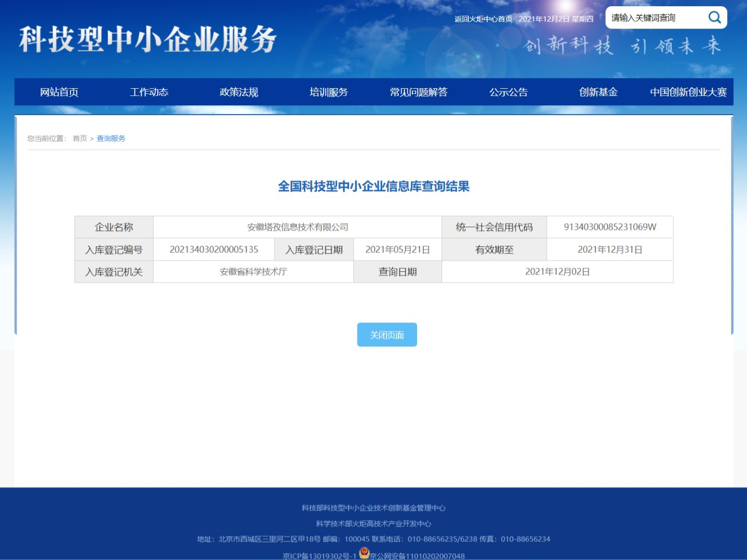
Task: Click the 查询服务 breadcrumb link
Action: pyautogui.click(x=110, y=138)
